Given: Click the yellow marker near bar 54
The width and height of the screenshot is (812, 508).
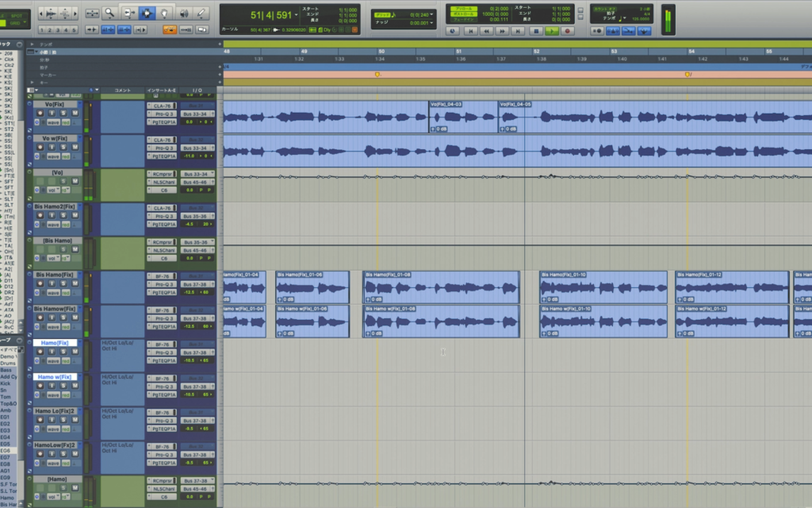Looking at the screenshot, I should [x=688, y=74].
